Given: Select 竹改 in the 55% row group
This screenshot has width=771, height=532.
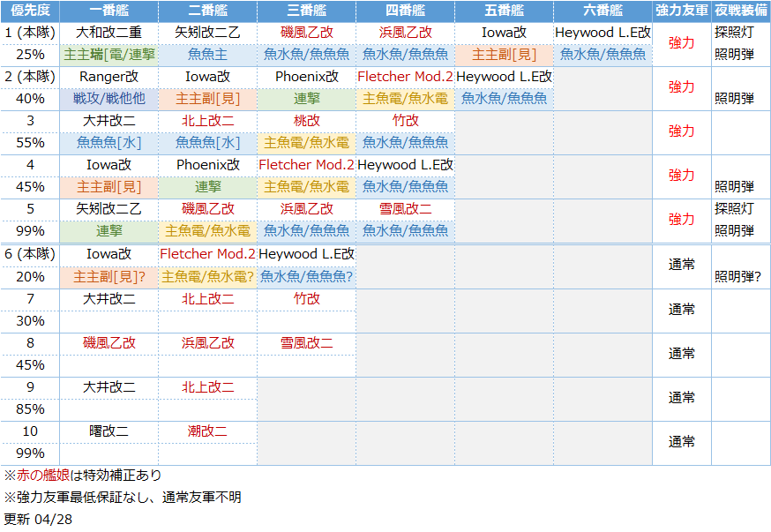Looking at the screenshot, I should coord(405,122).
